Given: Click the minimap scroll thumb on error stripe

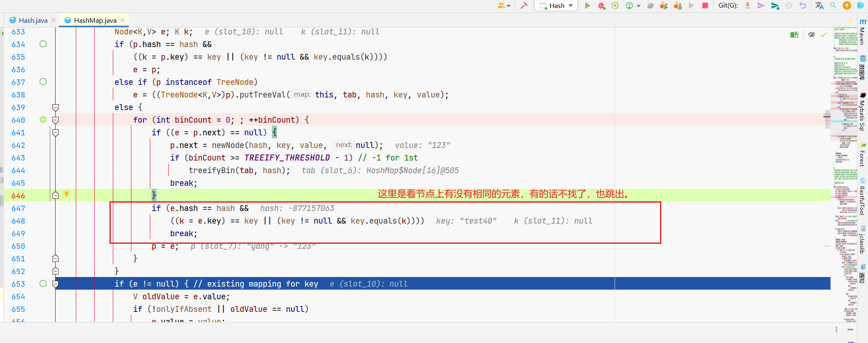Looking at the screenshot, I should pyautogui.click(x=828, y=119).
